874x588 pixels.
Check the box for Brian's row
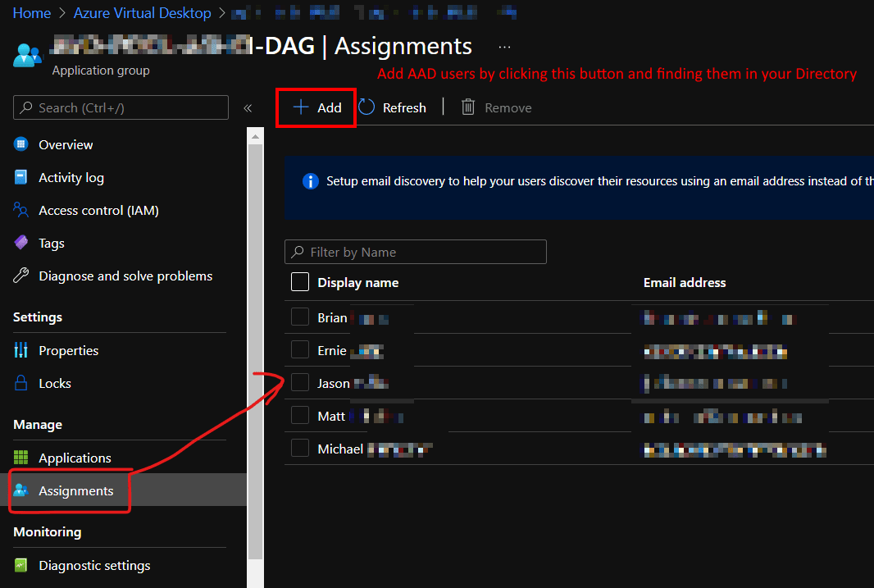point(300,317)
